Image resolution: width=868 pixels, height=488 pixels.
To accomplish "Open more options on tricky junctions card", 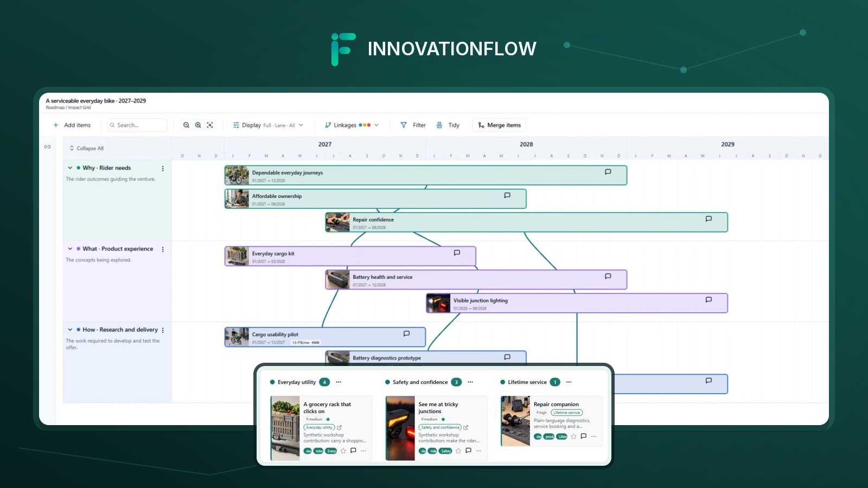I will click(478, 451).
